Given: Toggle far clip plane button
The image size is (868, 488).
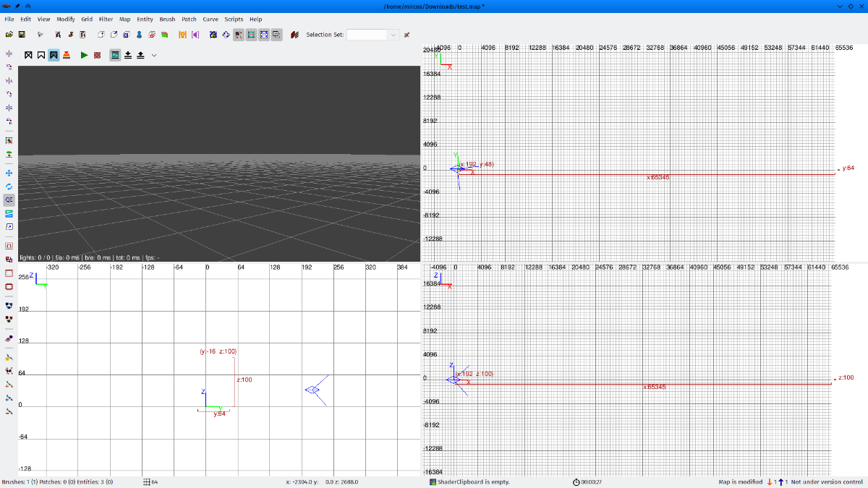Looking at the screenshot, I should (115, 55).
